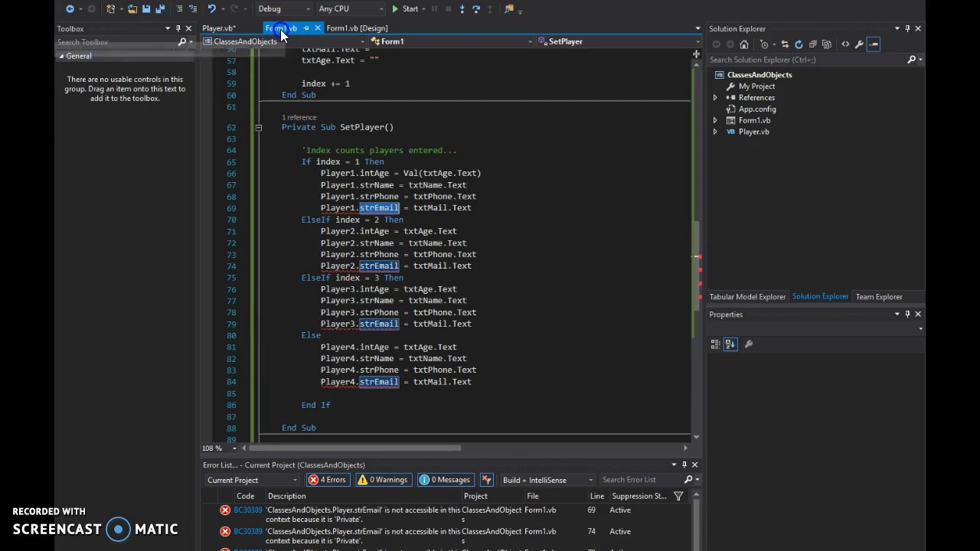Viewport: 980px width, 551px height.
Task: Switch to the Form1.vb [Design] tab
Action: 357,28
